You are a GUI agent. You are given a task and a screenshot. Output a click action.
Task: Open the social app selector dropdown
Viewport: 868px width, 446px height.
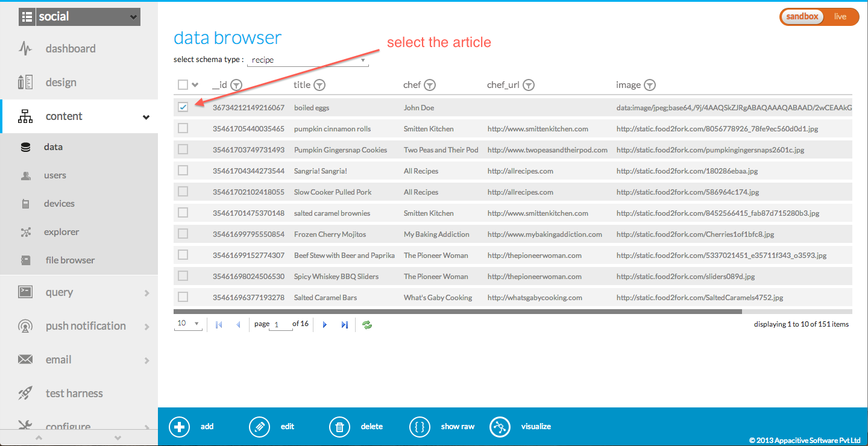(80, 17)
